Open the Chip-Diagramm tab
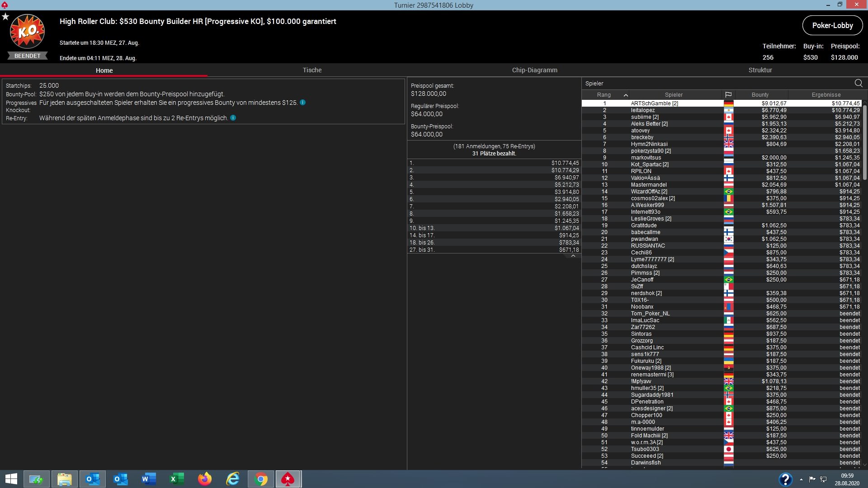Viewport: 868px width, 488px height. point(534,70)
